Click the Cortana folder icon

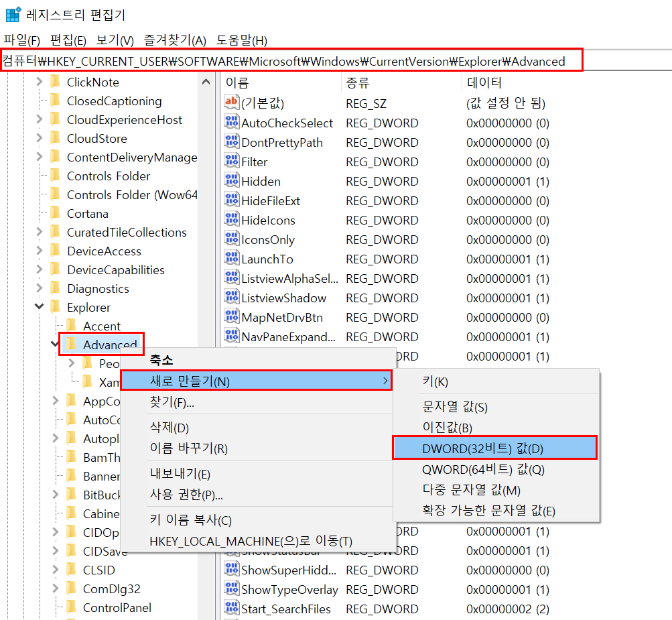point(56,212)
